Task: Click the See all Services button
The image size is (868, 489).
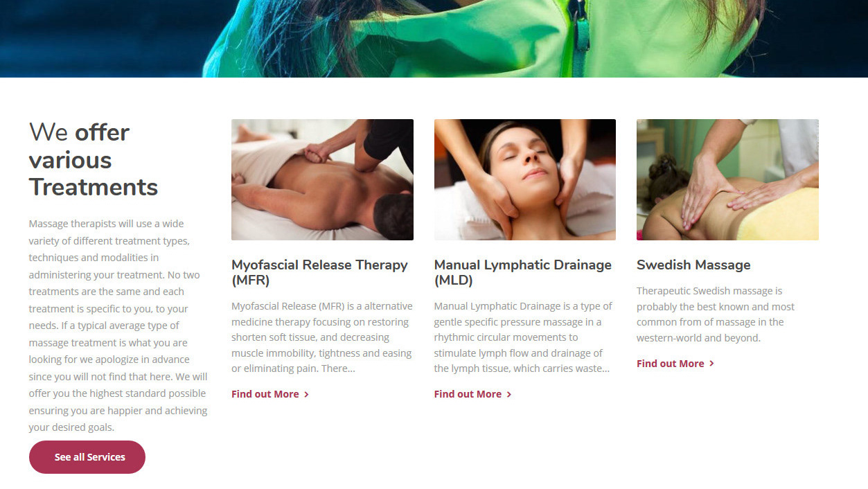Action: coord(87,457)
